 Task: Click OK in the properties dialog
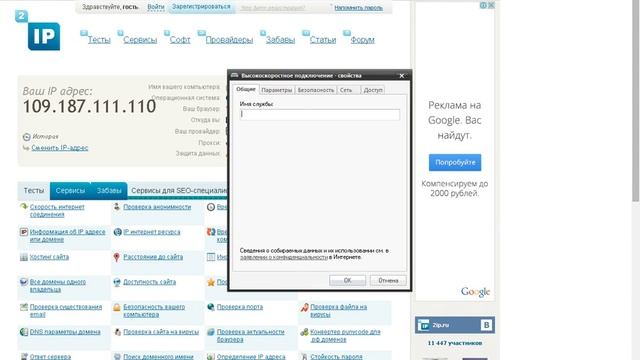[x=347, y=280]
